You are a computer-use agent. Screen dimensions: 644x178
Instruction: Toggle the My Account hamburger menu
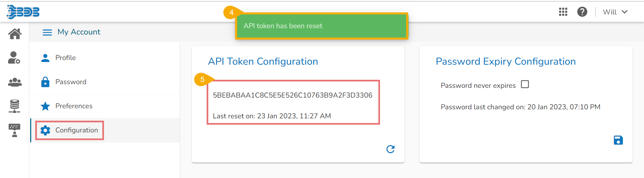point(47,32)
